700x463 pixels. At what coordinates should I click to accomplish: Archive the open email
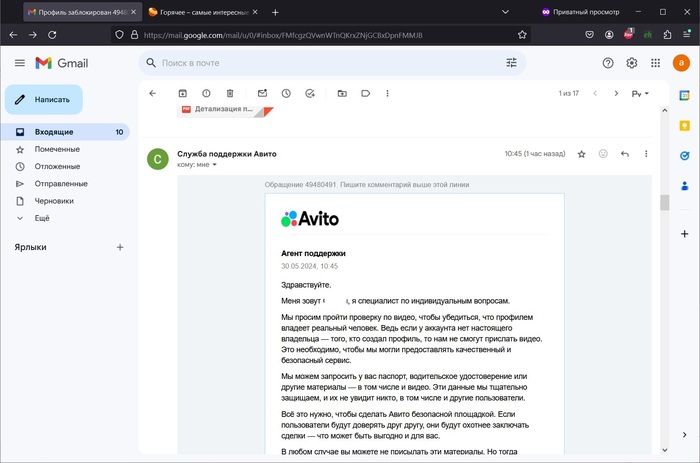click(182, 93)
